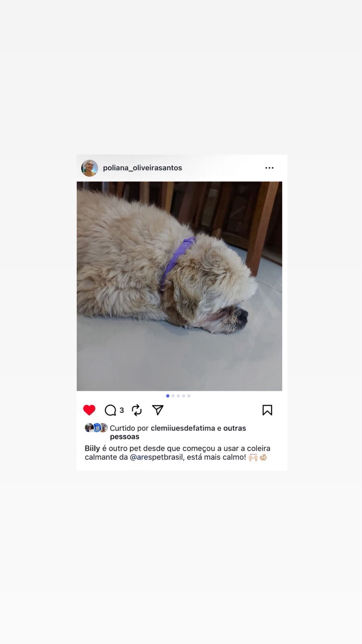Tap the liker avatars cluster
This screenshot has height=644, width=362.
(96, 428)
